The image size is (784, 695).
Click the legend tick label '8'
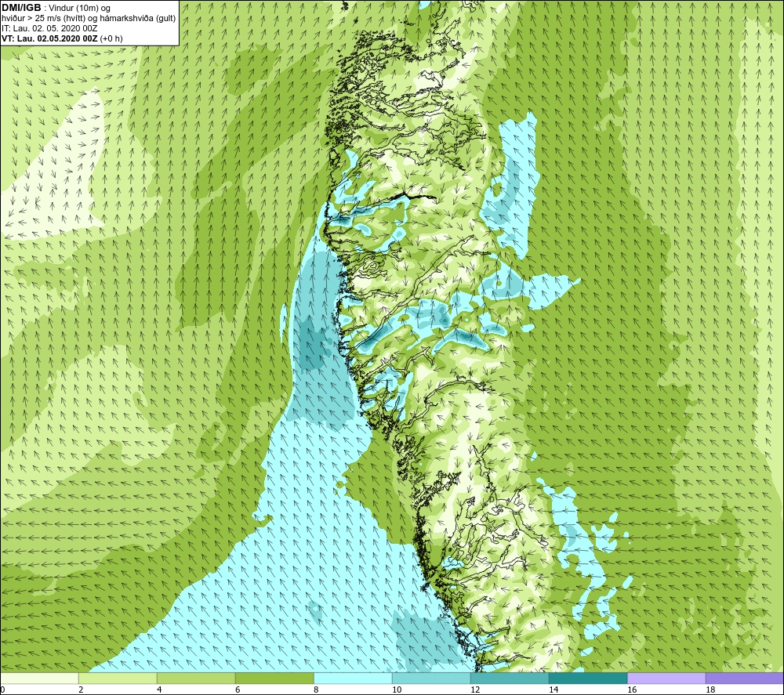click(x=317, y=690)
